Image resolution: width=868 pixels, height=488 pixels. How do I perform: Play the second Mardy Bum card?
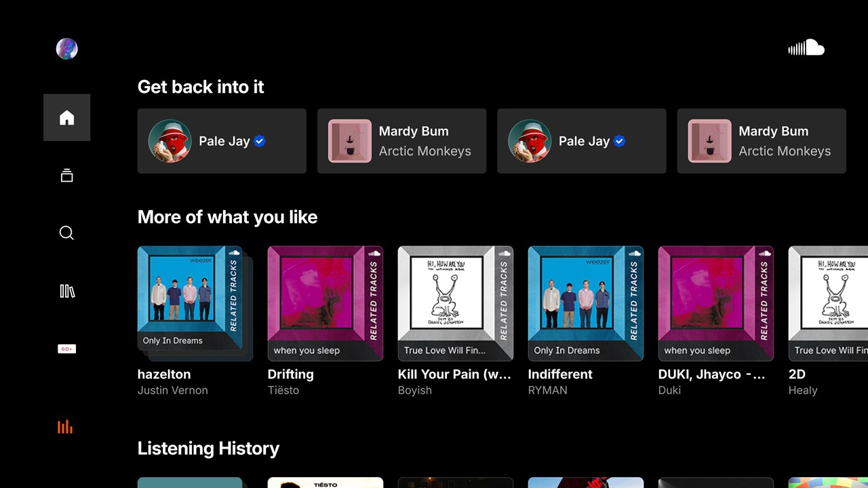pyautogui.click(x=762, y=141)
